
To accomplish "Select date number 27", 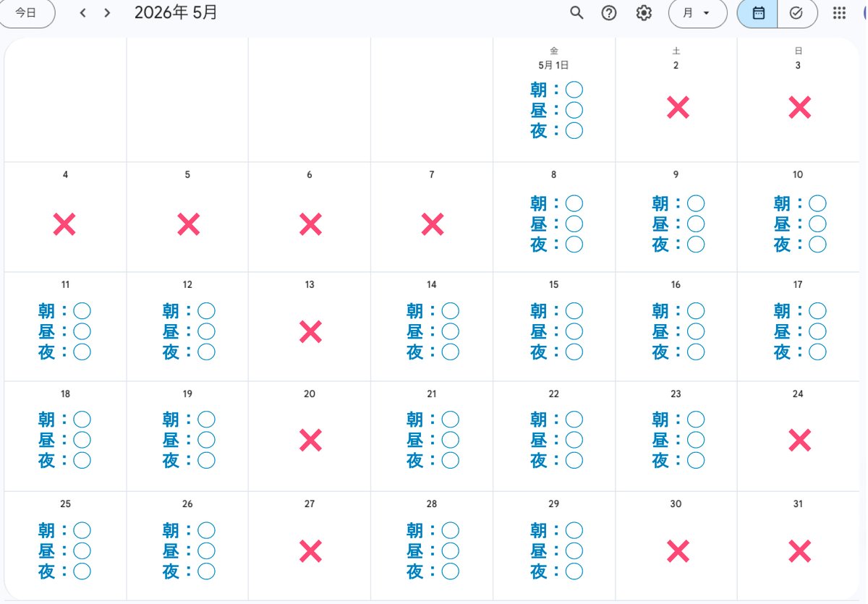I will [x=310, y=504].
